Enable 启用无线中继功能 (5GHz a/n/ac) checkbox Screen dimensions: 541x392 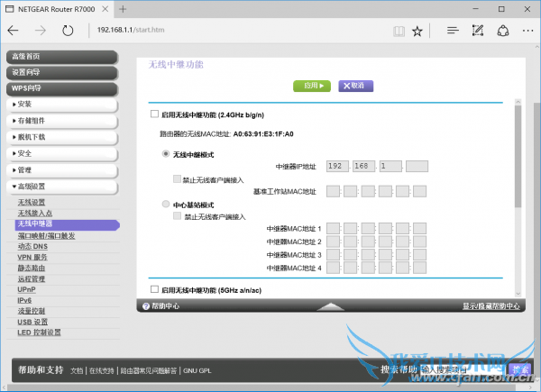coord(154,289)
